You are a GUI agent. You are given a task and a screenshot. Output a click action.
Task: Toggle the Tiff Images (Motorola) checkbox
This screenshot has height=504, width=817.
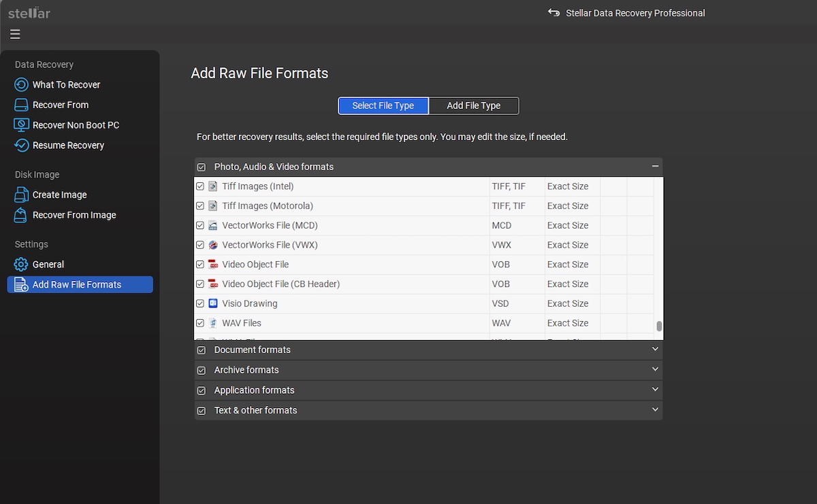coord(200,206)
